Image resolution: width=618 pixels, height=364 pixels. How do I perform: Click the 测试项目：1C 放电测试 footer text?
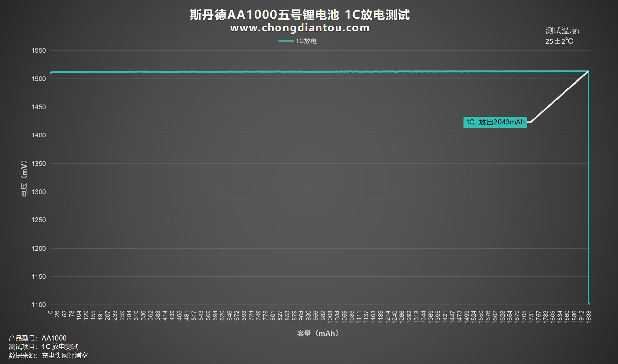click(43, 347)
